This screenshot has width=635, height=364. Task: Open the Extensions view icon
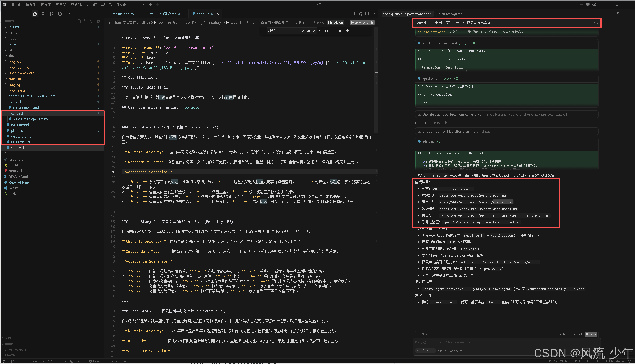pos(60,14)
